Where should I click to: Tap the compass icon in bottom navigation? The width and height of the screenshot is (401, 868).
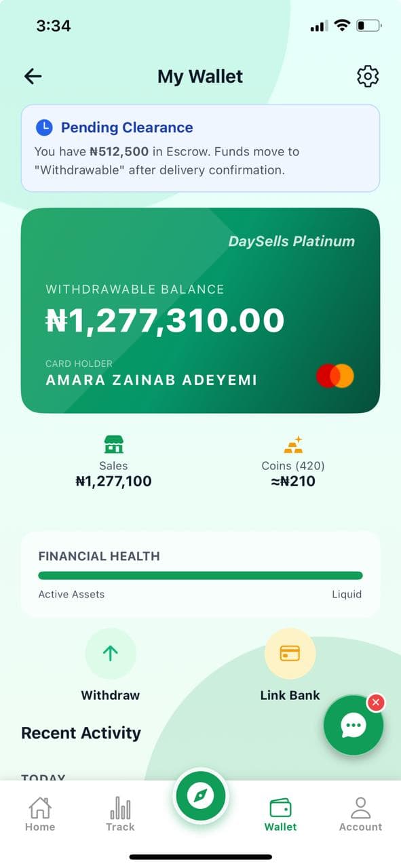(201, 797)
